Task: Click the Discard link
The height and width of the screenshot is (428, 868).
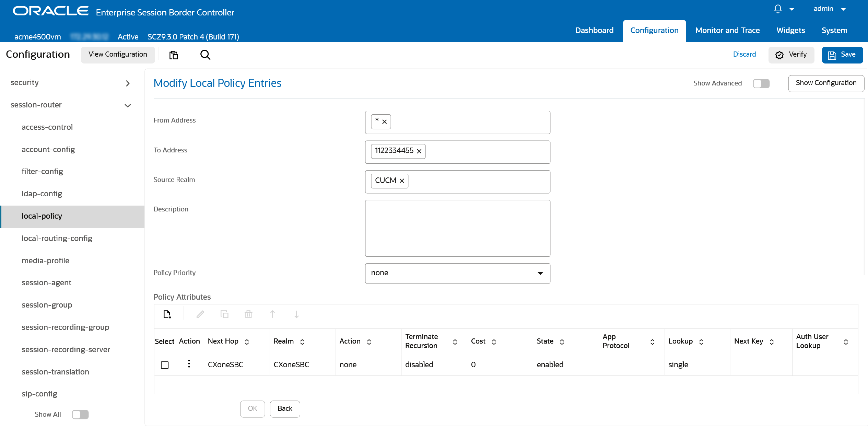Action: [744, 55]
